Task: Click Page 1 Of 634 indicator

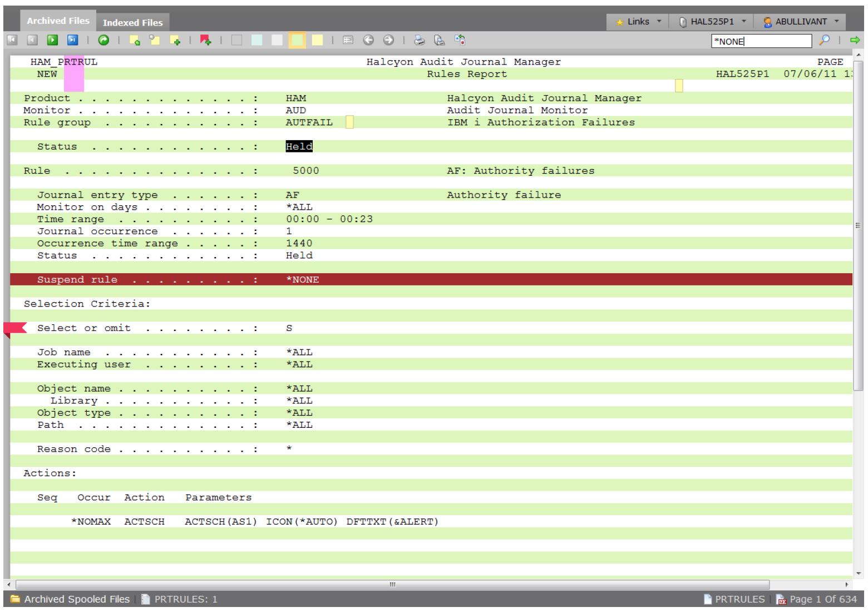Action: [x=816, y=599]
